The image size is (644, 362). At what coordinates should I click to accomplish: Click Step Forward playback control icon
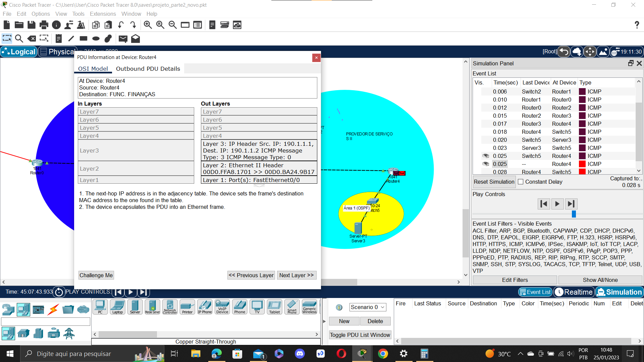tap(572, 203)
